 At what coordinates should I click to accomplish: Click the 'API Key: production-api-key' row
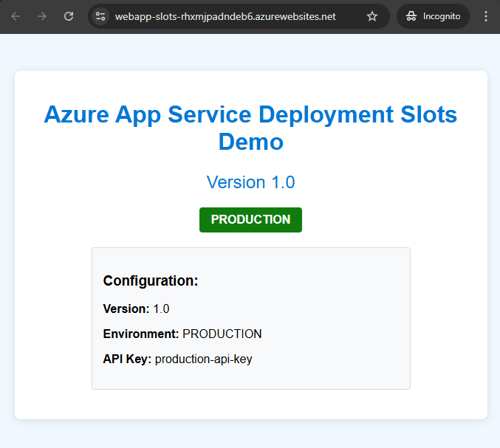pyautogui.click(x=177, y=359)
